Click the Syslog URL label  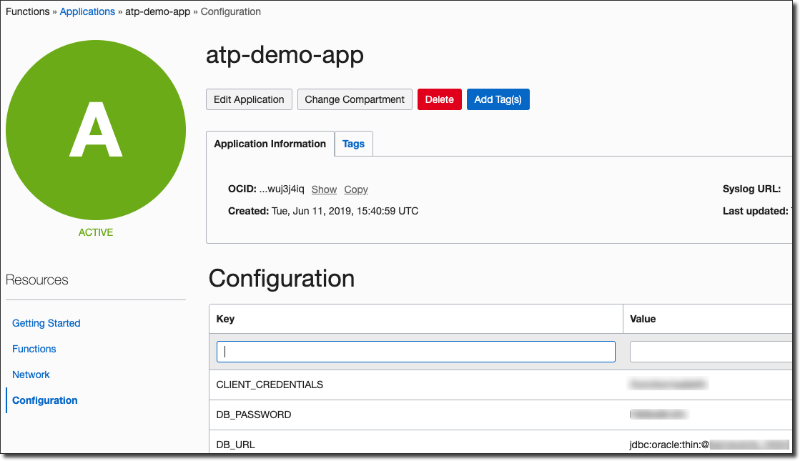click(x=752, y=189)
